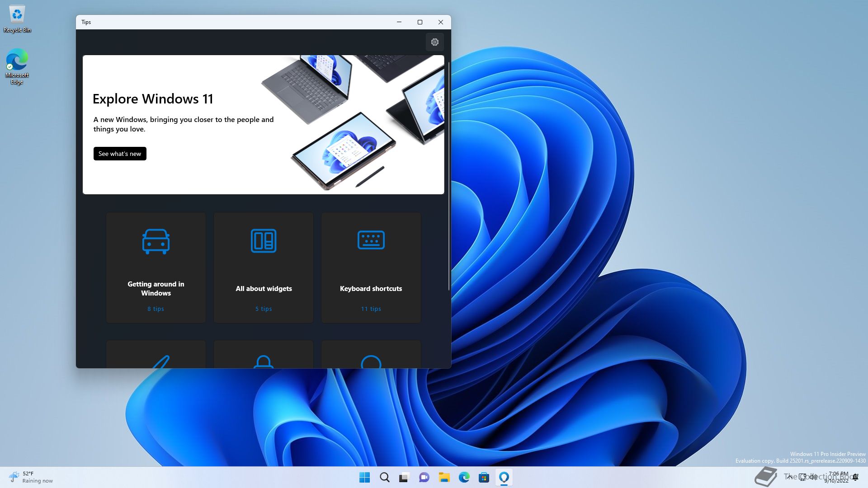Maximize the Tips window
The width and height of the screenshot is (868, 488).
coord(420,22)
